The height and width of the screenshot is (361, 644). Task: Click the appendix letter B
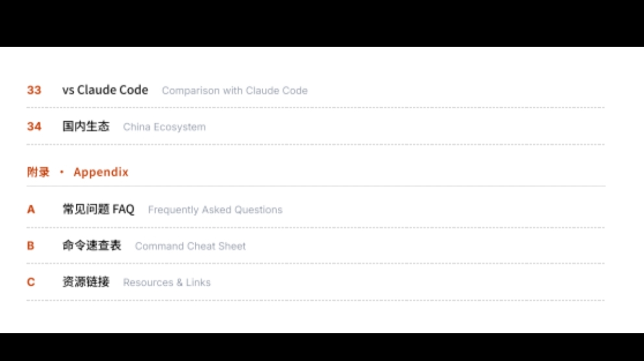(30, 246)
